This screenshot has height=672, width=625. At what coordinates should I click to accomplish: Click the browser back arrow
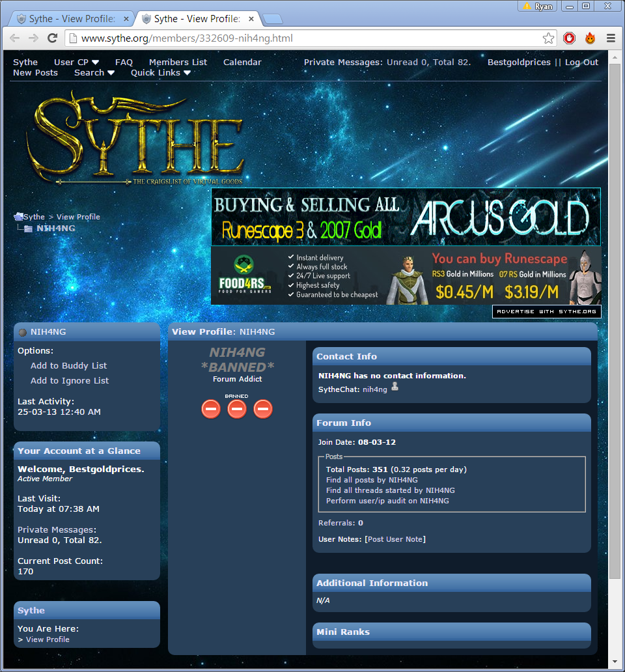pyautogui.click(x=15, y=38)
